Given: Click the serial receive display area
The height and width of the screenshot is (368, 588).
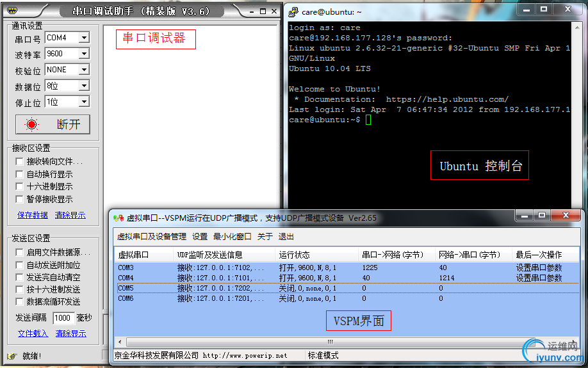Looking at the screenshot, I should [192, 116].
